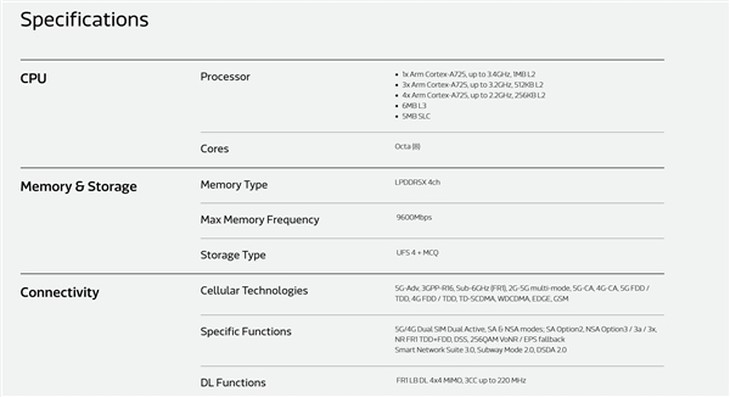Image resolution: width=730 pixels, height=397 pixels.
Task: Select the LPDDR5X 4ch memory value
Action: 417,182
